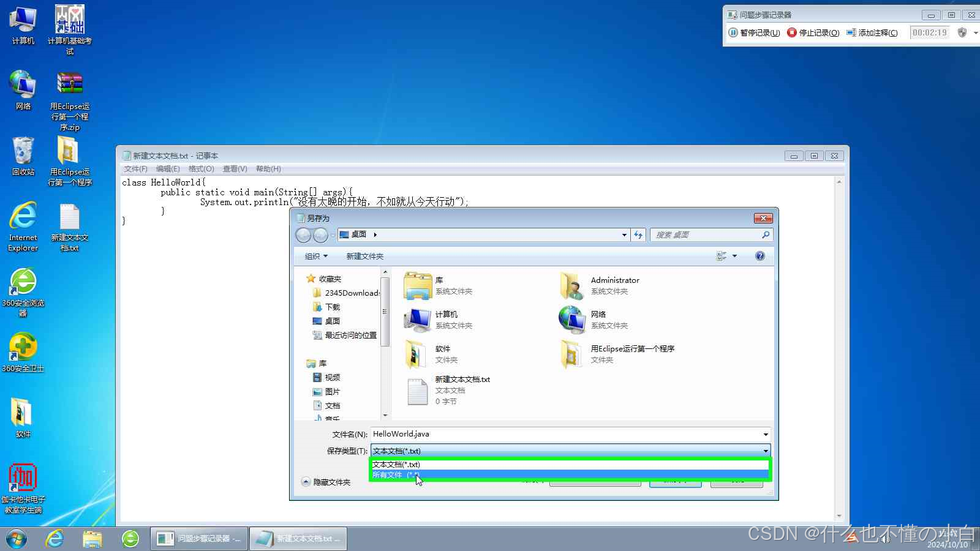The width and height of the screenshot is (980, 551).
Task: Stop recording with 停止记录(O)
Action: [813, 32]
